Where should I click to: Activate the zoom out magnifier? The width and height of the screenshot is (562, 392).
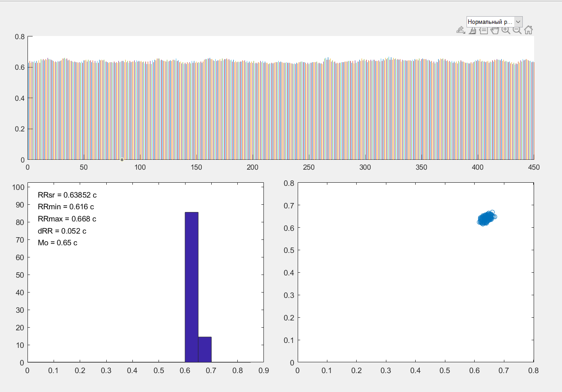pos(517,30)
